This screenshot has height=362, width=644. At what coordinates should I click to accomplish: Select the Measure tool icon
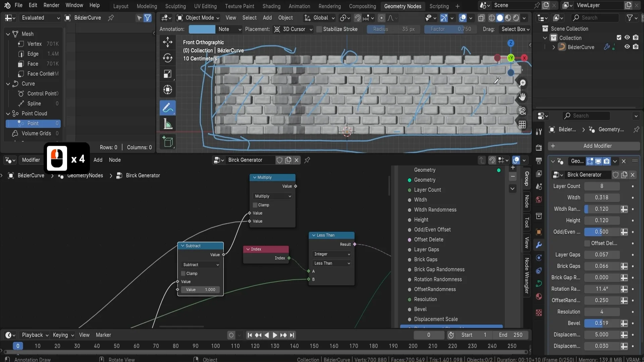pos(167,125)
